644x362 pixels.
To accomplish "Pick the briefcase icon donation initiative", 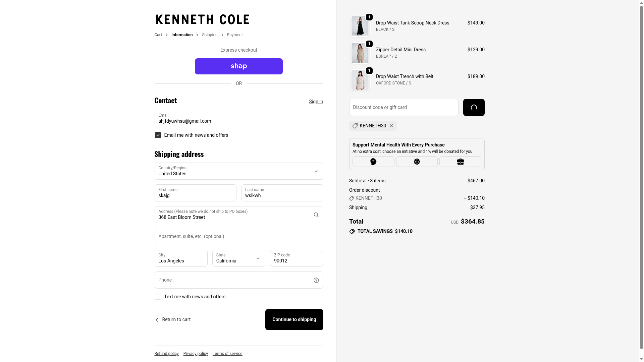I will (460, 162).
